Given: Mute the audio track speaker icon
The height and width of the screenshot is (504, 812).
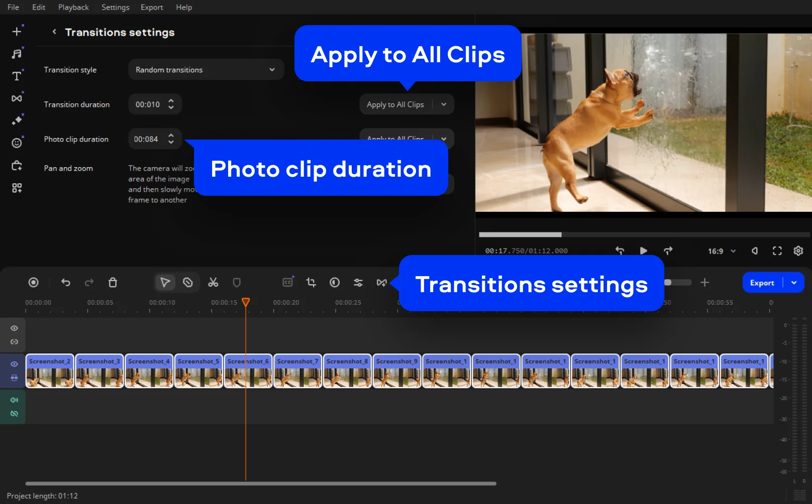Looking at the screenshot, I should (x=14, y=400).
